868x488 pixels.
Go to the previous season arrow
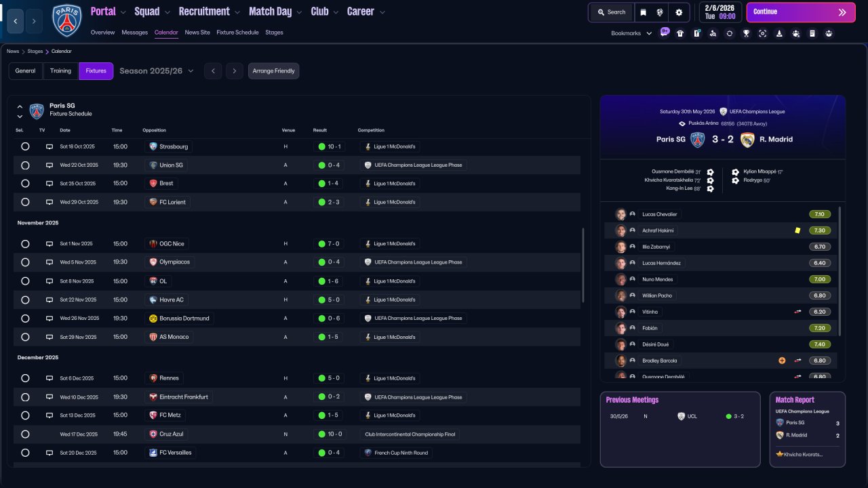213,71
